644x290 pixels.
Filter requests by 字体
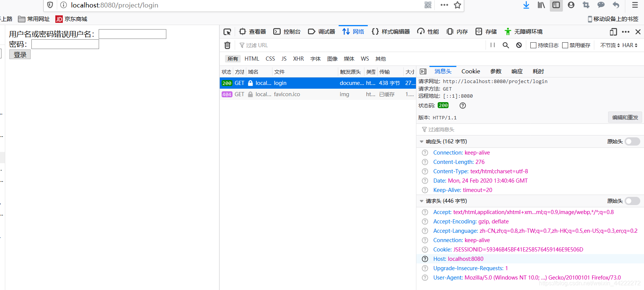pos(315,59)
